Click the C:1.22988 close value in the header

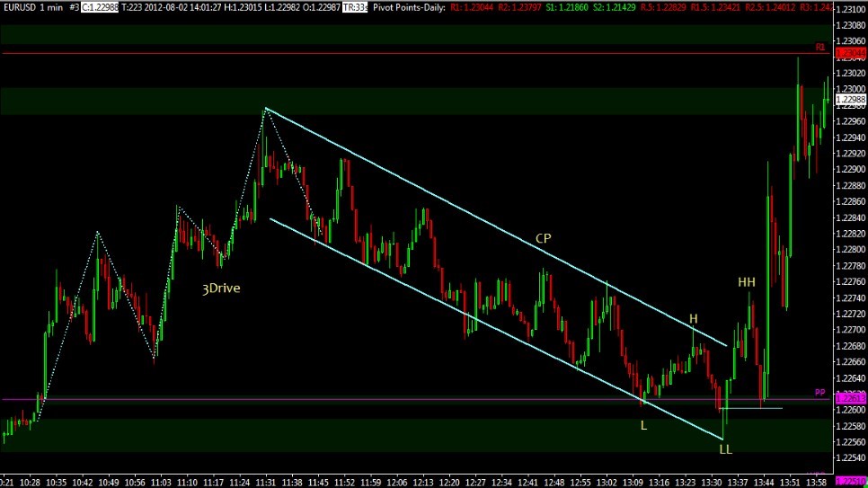[x=100, y=8]
